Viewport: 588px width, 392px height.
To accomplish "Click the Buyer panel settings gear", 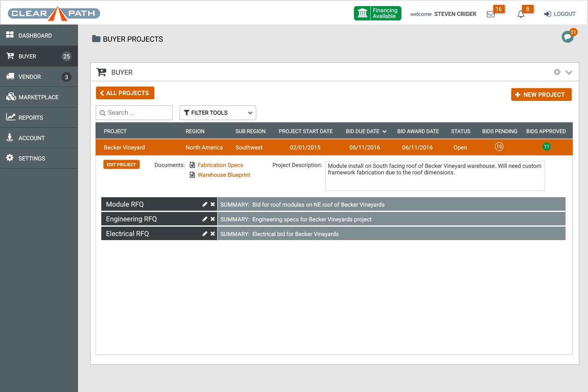I will (557, 72).
